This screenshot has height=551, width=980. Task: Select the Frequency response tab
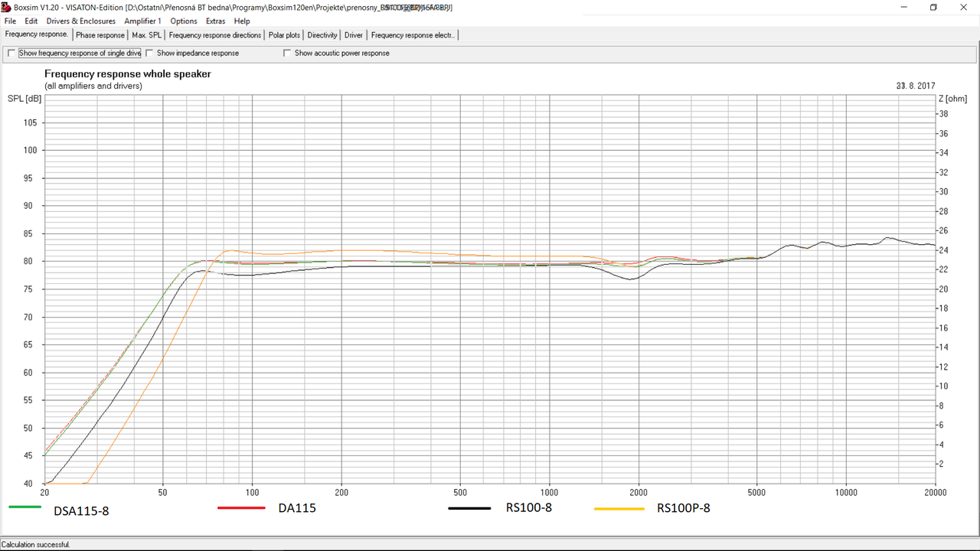coord(37,34)
